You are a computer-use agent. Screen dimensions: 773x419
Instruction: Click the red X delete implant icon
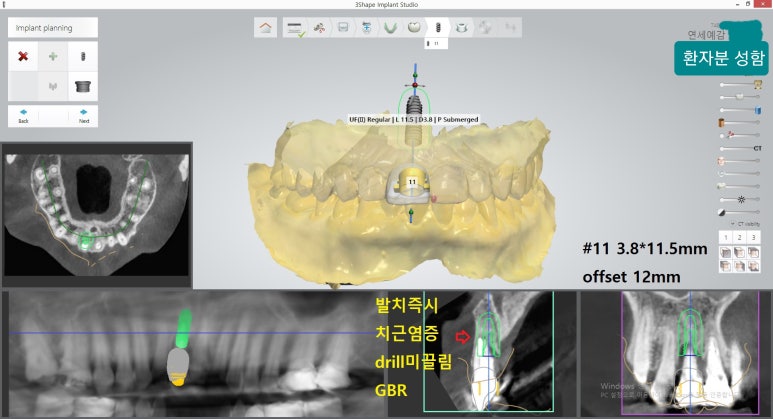point(23,56)
